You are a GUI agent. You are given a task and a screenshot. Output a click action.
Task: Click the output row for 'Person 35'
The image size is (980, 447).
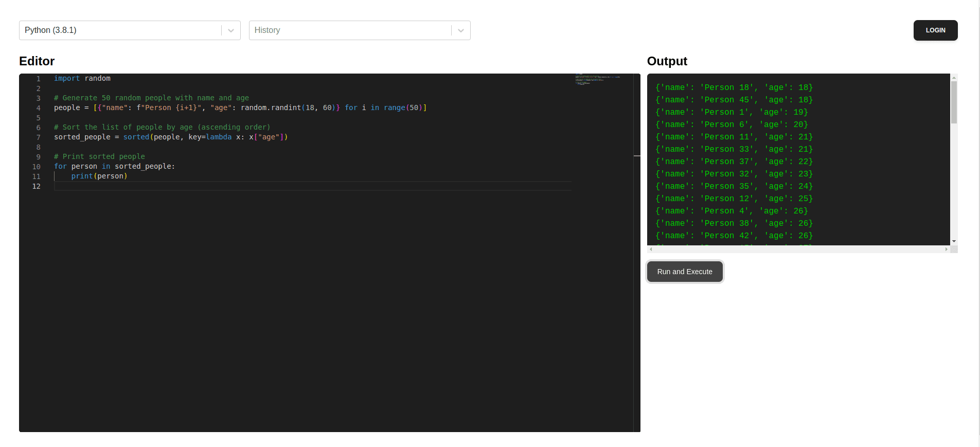734,186
